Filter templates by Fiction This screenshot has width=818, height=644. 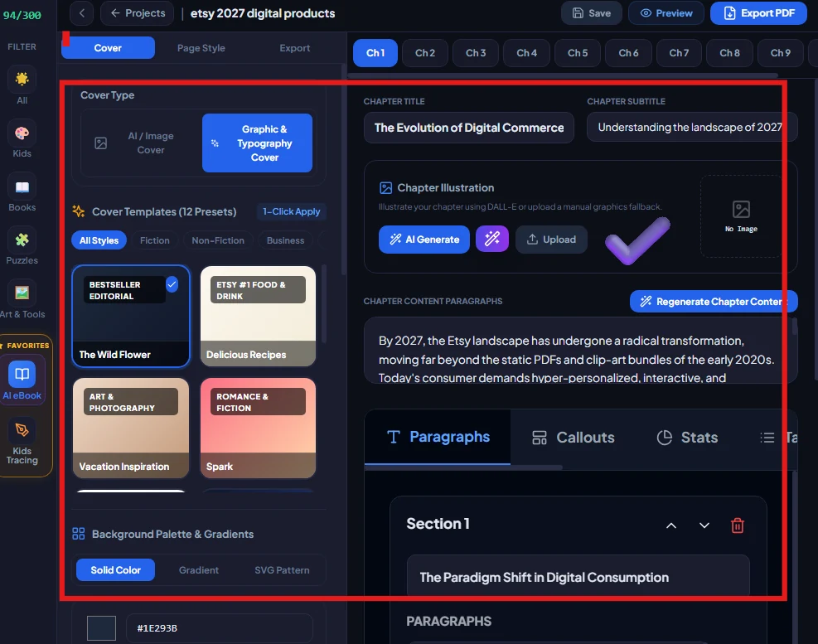point(154,240)
